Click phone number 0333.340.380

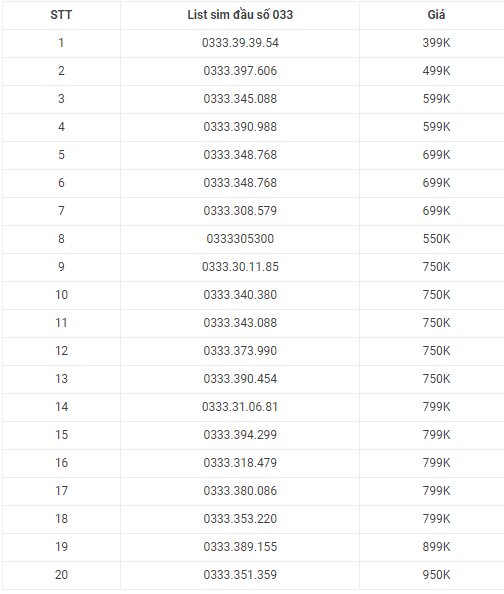click(x=240, y=295)
